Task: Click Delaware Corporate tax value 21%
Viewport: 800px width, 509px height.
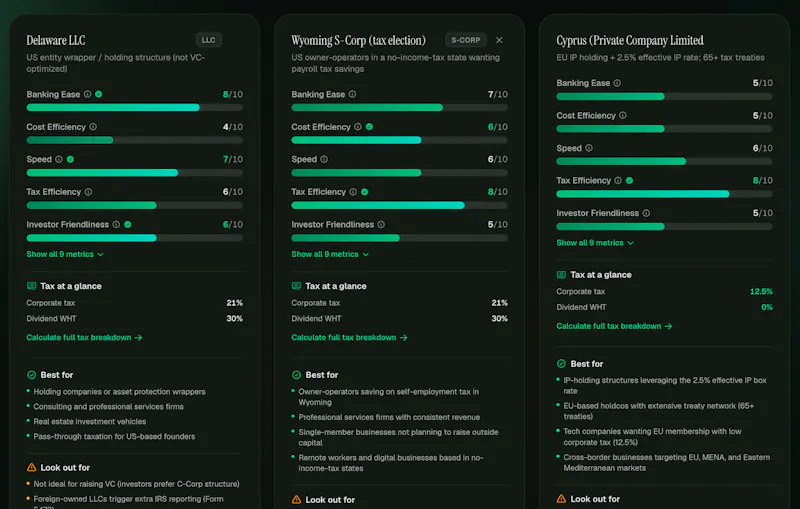Action: click(234, 303)
